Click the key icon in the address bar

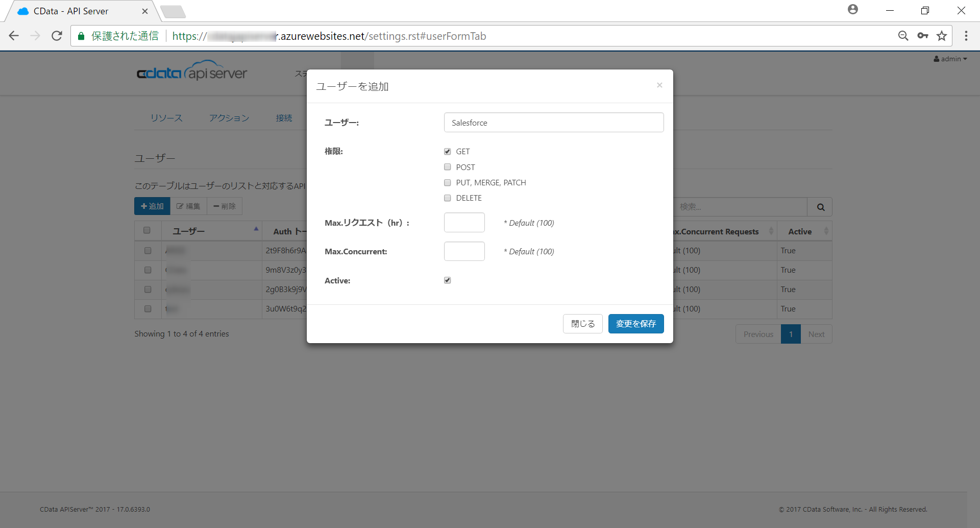click(923, 36)
